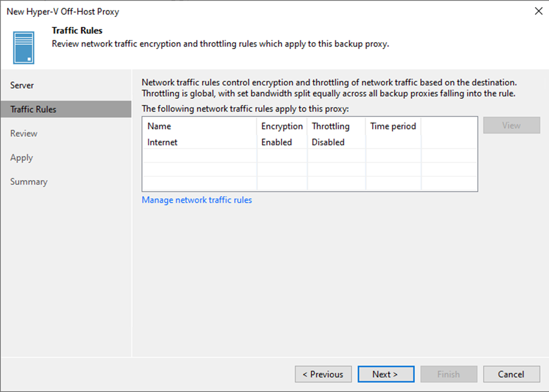
Task: Click the Time period column header
Action: click(x=393, y=126)
